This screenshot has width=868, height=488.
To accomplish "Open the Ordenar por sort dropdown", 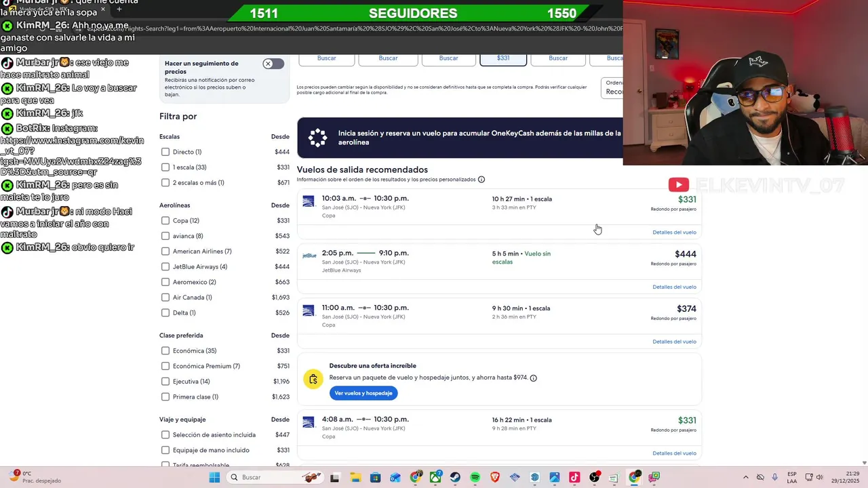I will coord(612,87).
